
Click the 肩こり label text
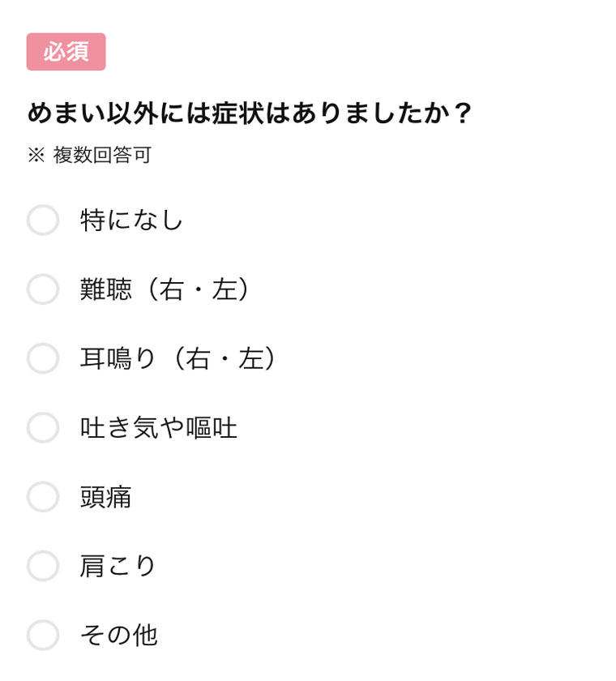(x=118, y=566)
